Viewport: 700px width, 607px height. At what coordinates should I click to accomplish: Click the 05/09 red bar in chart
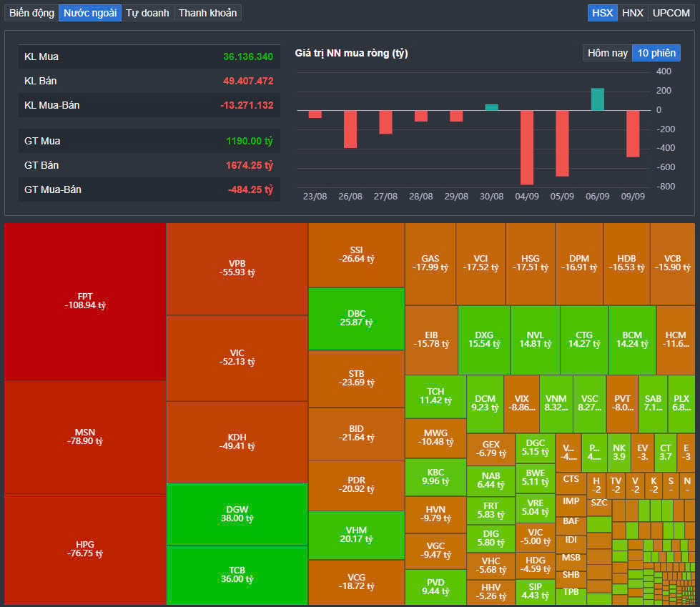pos(562,143)
